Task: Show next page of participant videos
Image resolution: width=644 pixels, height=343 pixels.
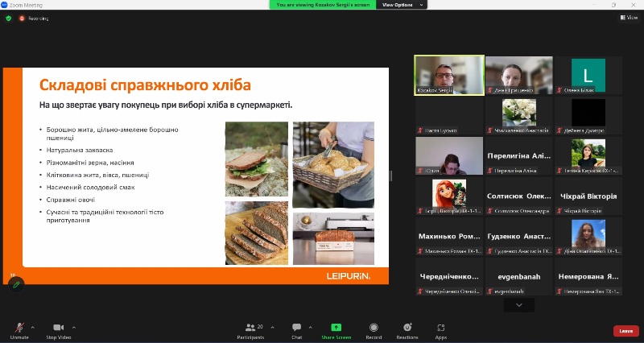Action: pyautogui.click(x=519, y=305)
